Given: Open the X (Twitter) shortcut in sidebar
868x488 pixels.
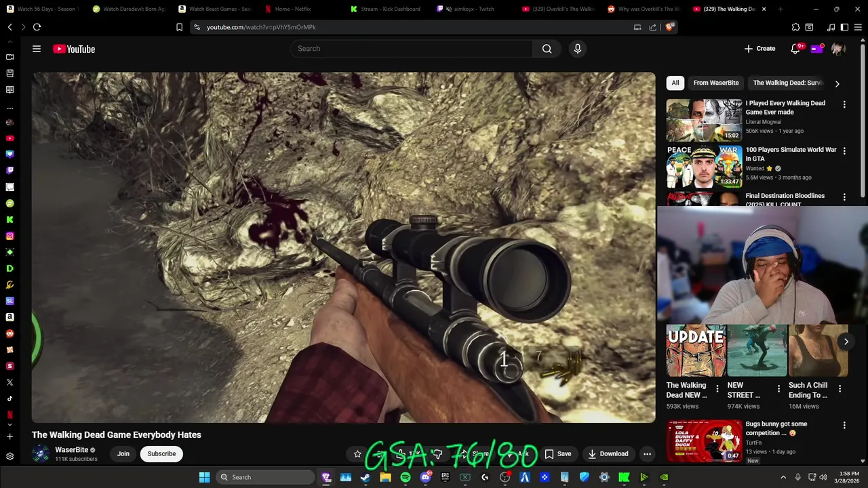Looking at the screenshot, I should click(x=9, y=382).
